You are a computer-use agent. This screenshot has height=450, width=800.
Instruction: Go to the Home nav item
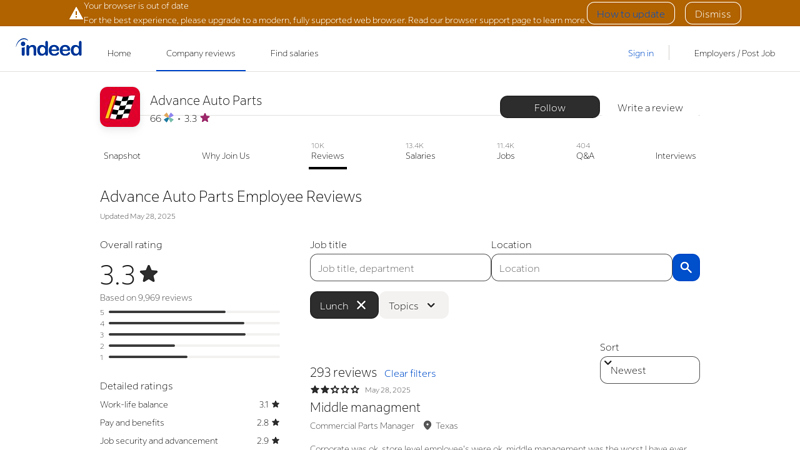(x=119, y=53)
